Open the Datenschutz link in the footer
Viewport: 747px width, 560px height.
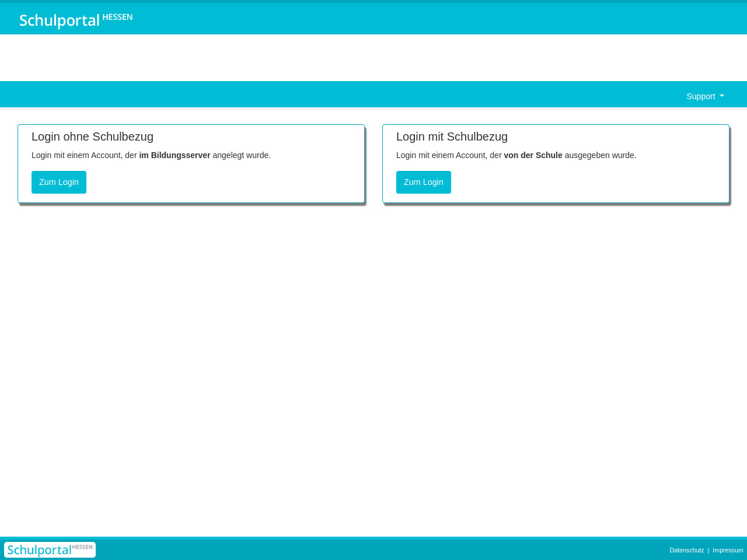click(686, 550)
